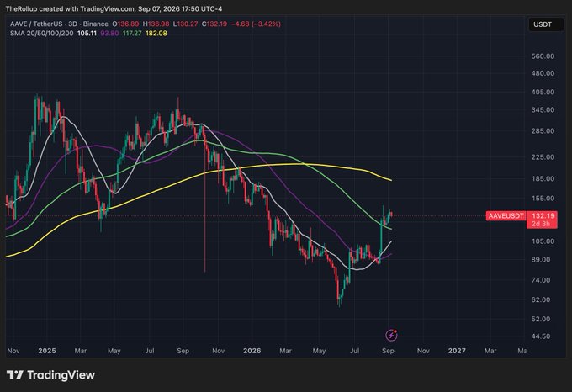
Task: Click the purple lightning event marker near Sep
Action: pyautogui.click(x=391, y=335)
